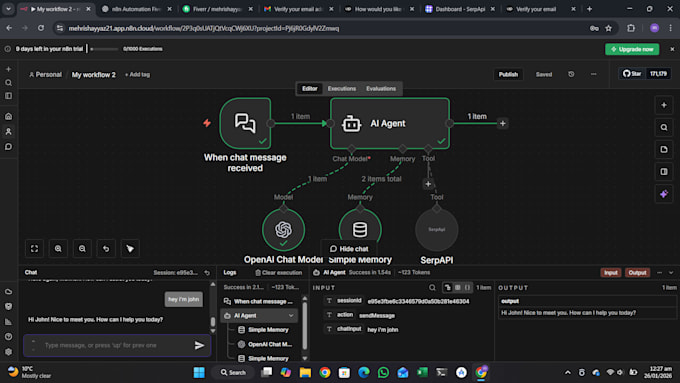Open File Explorer from taskbar
680x383 pixels.
click(x=305, y=372)
